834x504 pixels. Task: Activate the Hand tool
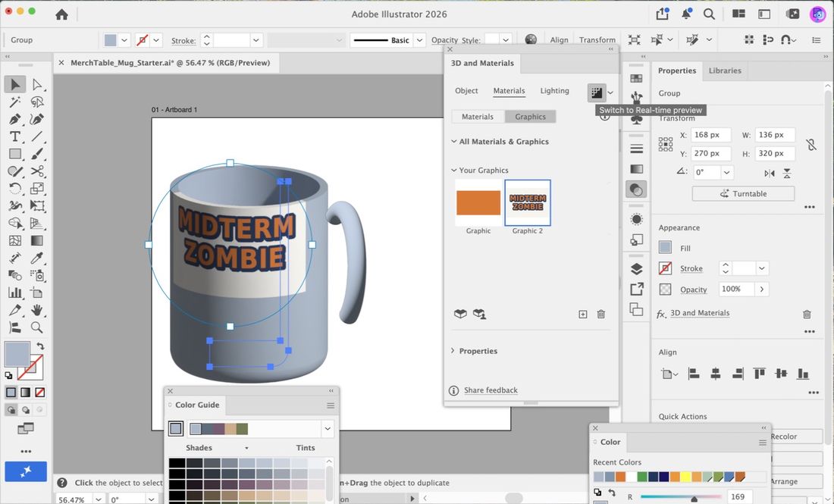(x=36, y=310)
